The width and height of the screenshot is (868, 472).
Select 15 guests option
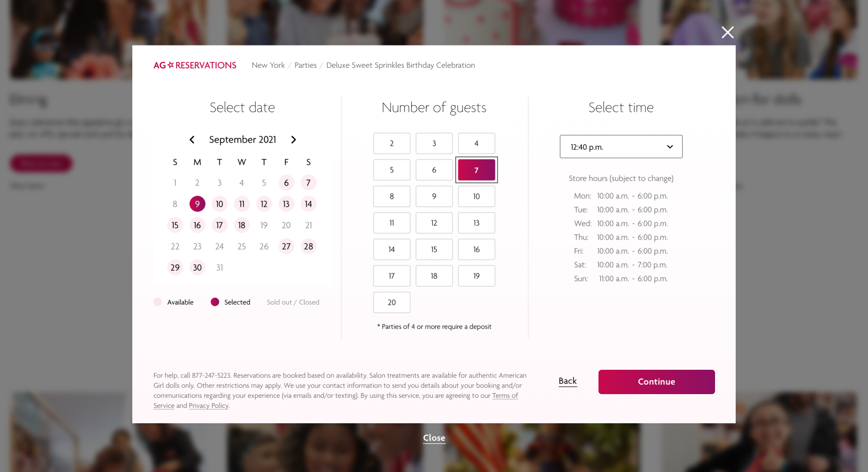(x=434, y=250)
